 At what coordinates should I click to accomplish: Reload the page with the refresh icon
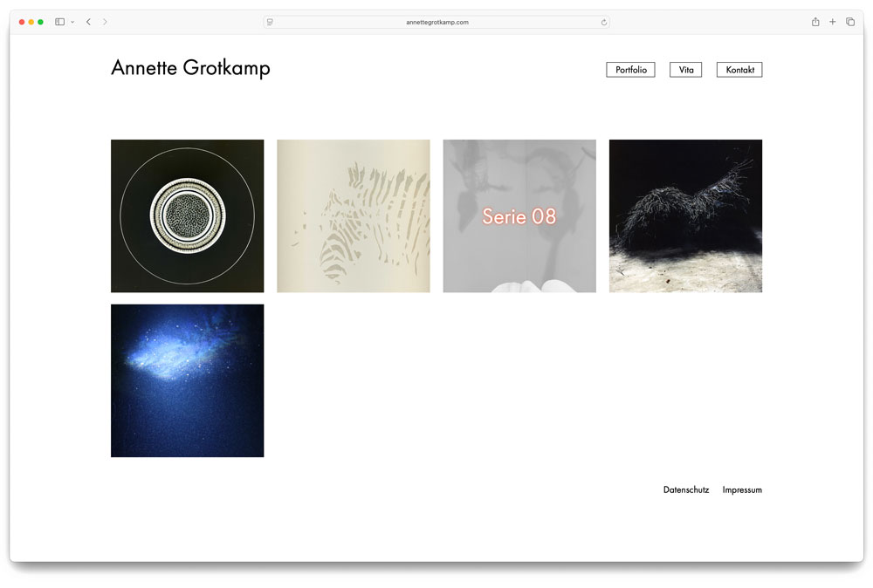pos(603,22)
